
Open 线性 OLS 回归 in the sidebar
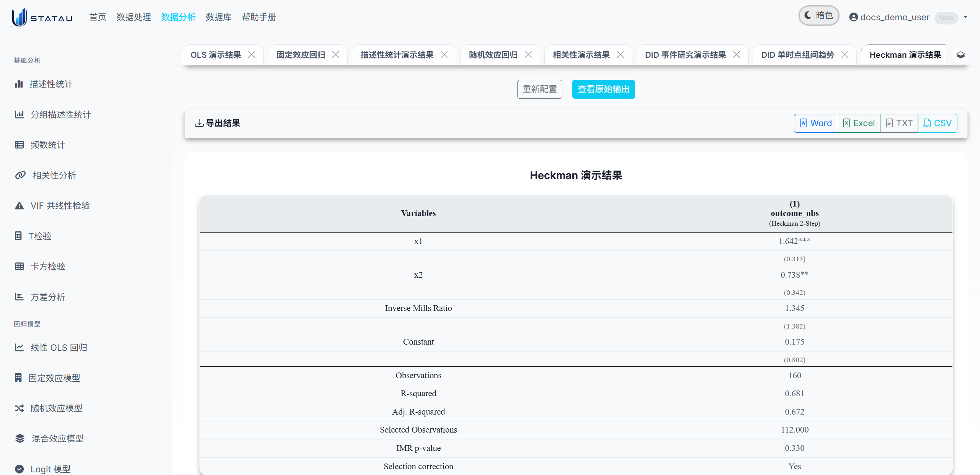click(59, 347)
